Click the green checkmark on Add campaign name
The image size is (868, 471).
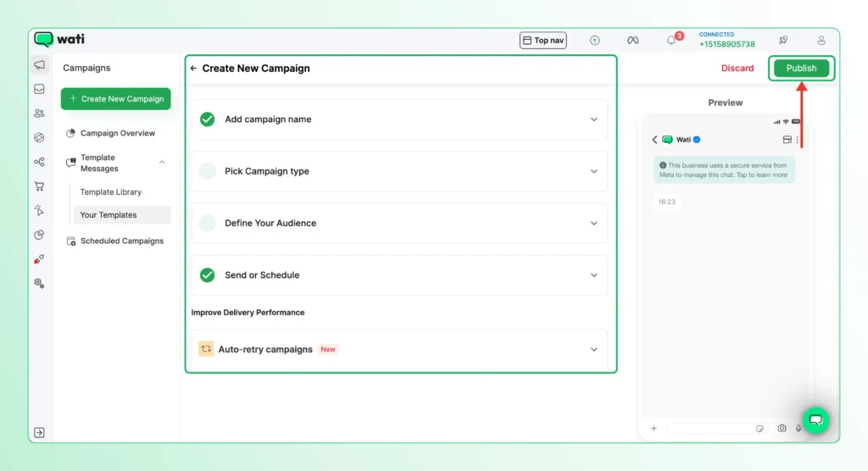tap(207, 119)
